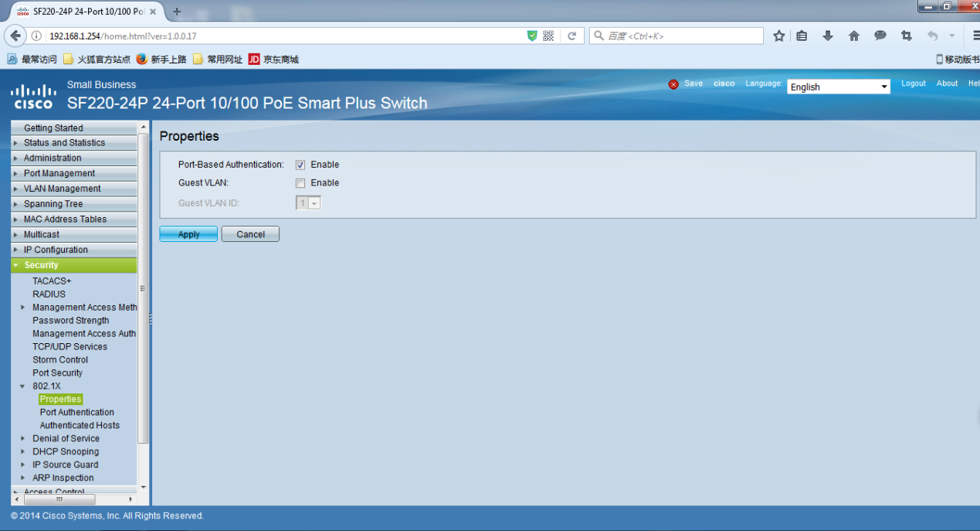Expand the IP Configuration menu
The image size is (980, 531).
(74, 250)
